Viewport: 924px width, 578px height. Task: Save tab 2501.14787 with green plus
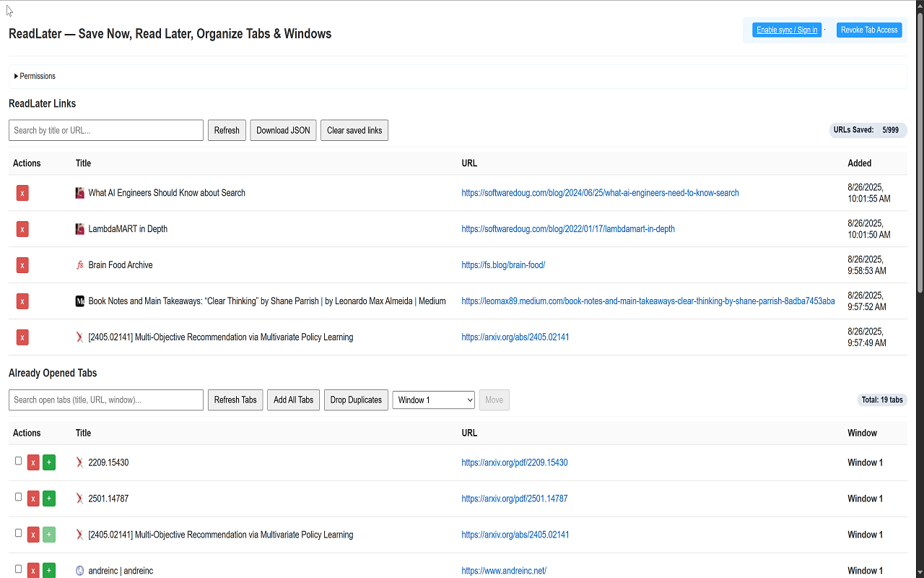[x=49, y=499]
